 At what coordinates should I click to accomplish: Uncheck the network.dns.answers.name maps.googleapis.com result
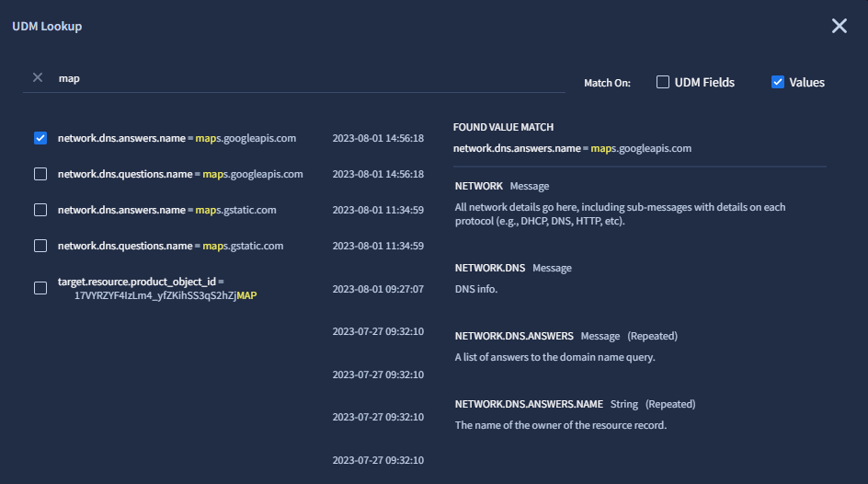pos(40,138)
